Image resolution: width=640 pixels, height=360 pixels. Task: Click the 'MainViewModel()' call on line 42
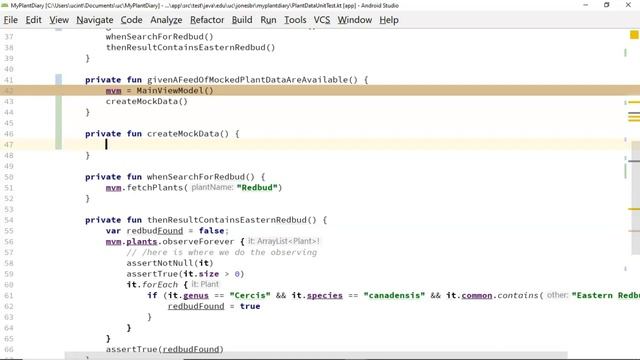point(175,91)
